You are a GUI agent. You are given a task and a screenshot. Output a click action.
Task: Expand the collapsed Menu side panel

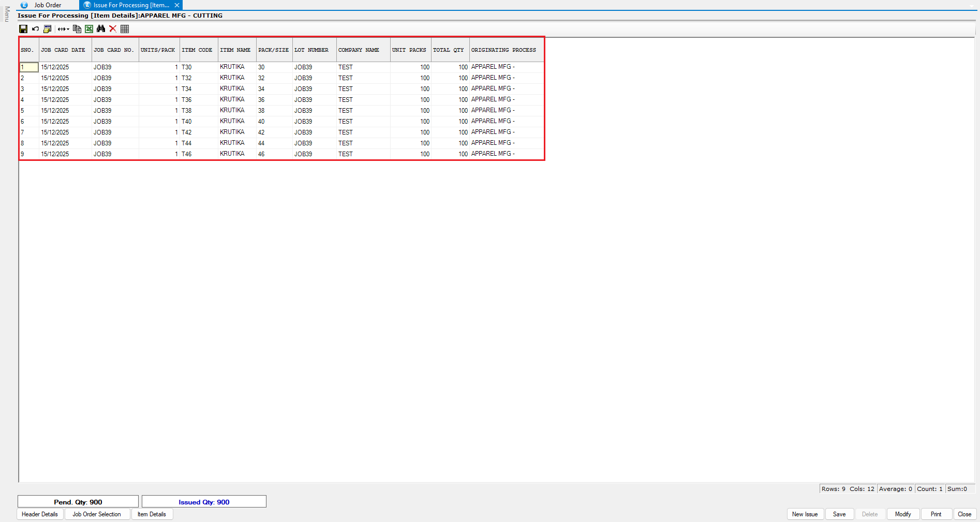coord(7,14)
